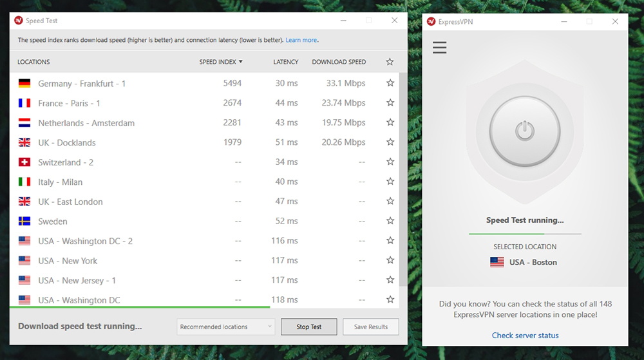Image resolution: width=644 pixels, height=360 pixels.
Task: Click the Netherlands flag icon
Action: (24, 123)
